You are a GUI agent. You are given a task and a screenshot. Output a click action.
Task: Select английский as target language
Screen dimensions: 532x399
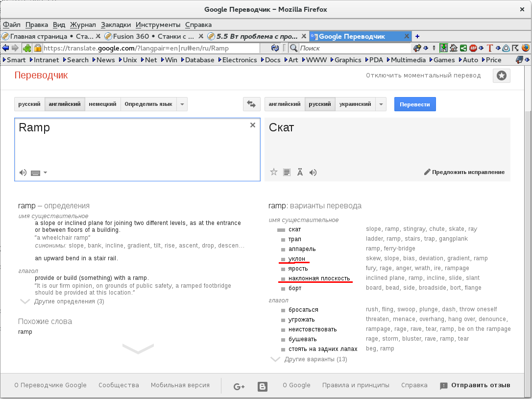click(285, 104)
